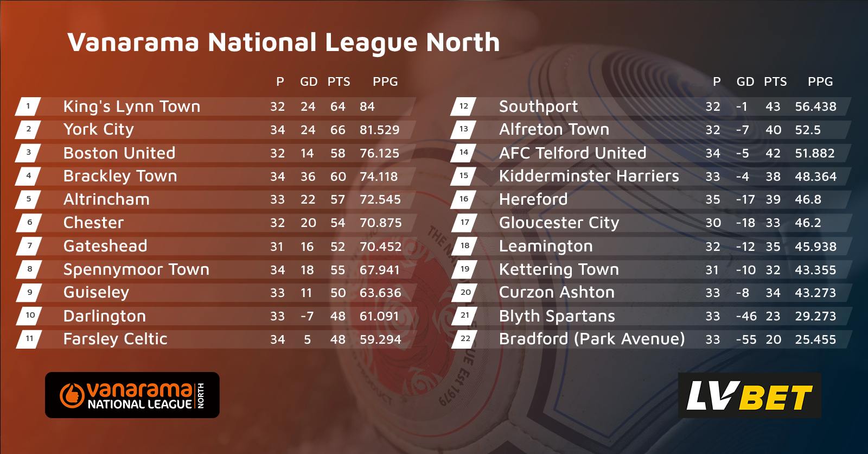Click the position 1 badge

tap(28, 106)
